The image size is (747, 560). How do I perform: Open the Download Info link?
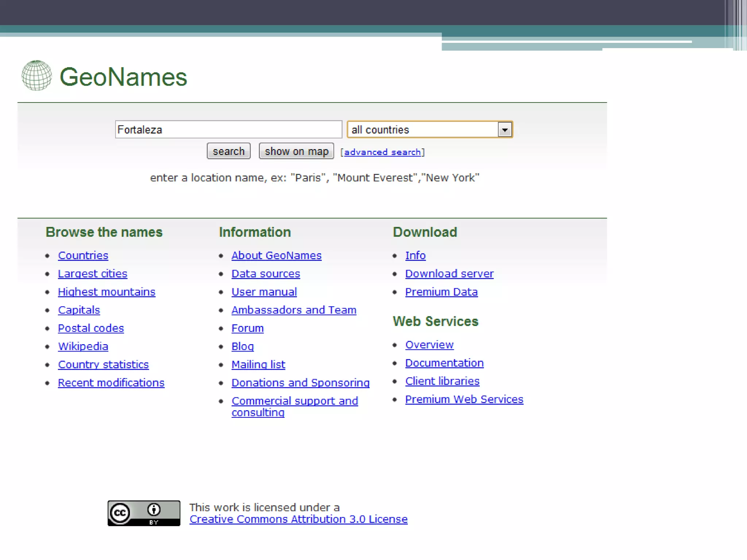pyautogui.click(x=415, y=255)
